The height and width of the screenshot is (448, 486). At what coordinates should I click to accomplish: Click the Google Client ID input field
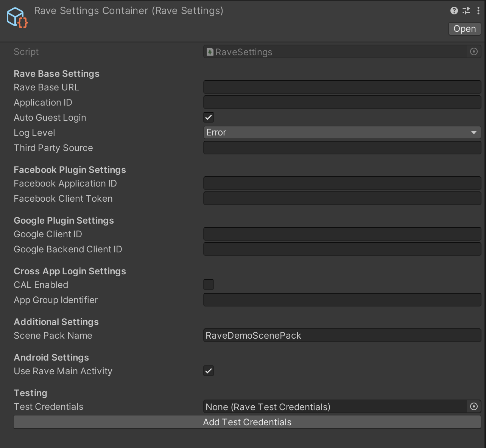[x=342, y=234]
